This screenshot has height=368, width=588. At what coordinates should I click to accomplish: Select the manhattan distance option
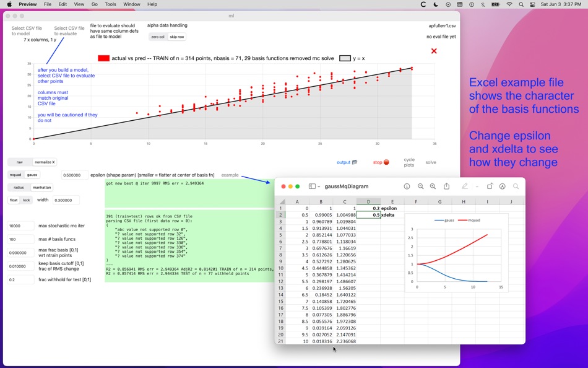41,187
